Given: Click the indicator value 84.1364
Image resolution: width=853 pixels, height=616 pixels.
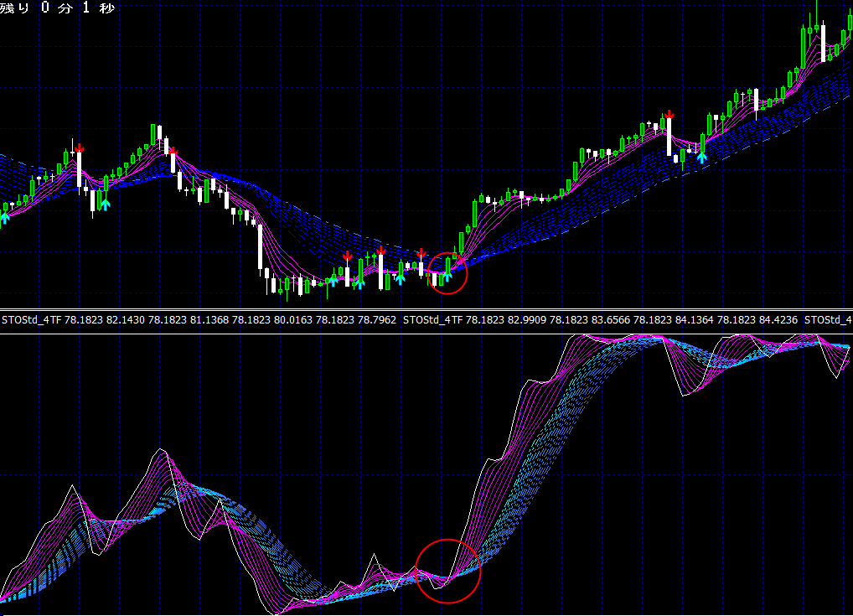Looking at the screenshot, I should pyautogui.click(x=695, y=320).
